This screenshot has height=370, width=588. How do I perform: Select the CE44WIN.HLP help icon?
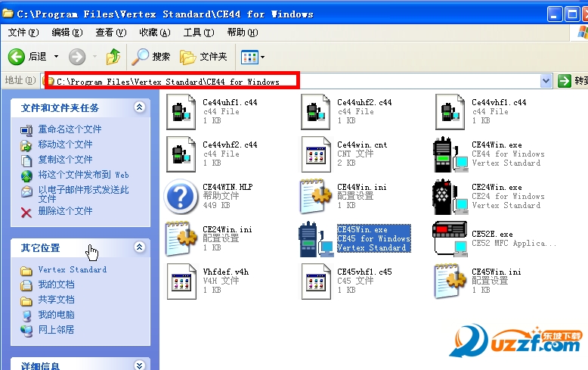[181, 197]
